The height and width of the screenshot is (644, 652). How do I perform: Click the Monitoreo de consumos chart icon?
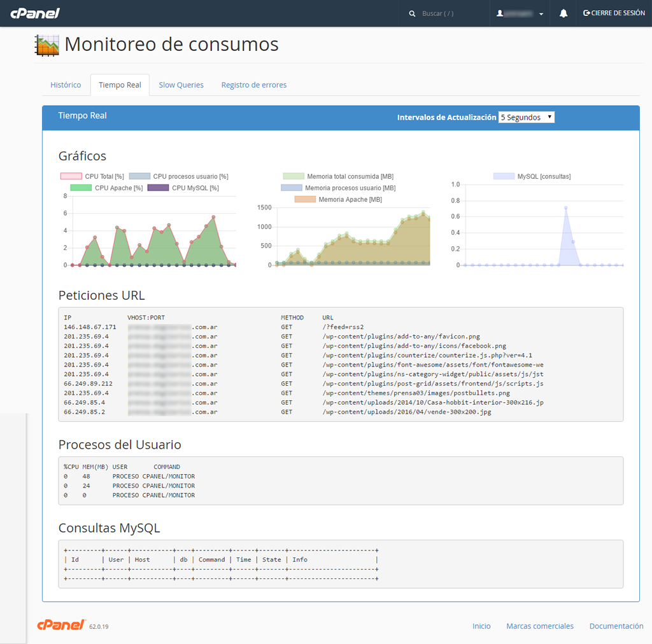(x=46, y=45)
